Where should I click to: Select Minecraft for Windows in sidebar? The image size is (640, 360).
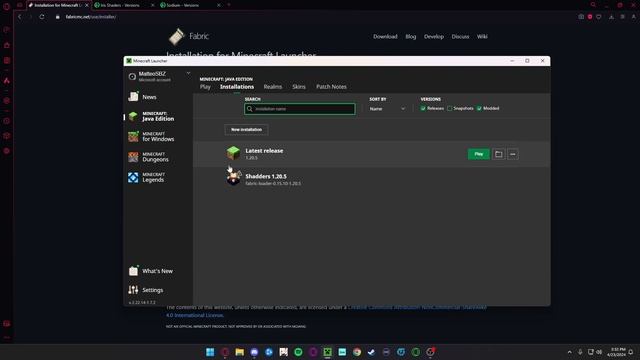[x=151, y=137]
